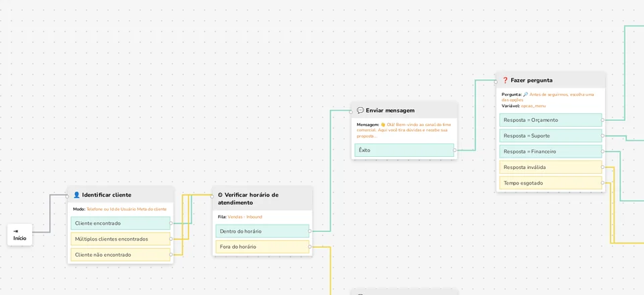Viewport: 644px width, 295px height.
Task: Select the Múltiplos clientes encontrados output
Action: 120,239
